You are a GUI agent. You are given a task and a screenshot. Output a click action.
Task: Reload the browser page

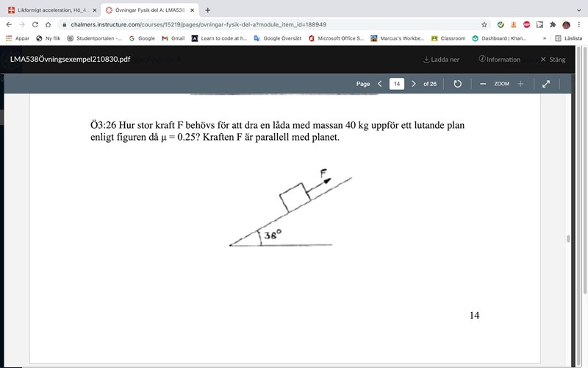point(35,24)
